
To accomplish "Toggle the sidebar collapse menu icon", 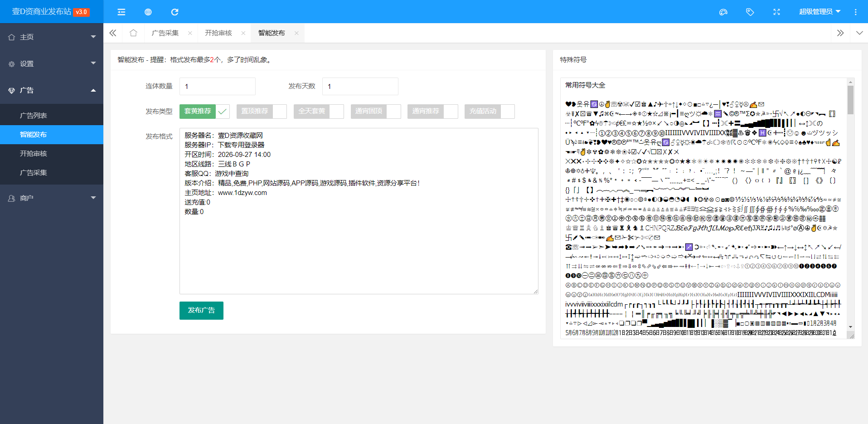I will [121, 12].
